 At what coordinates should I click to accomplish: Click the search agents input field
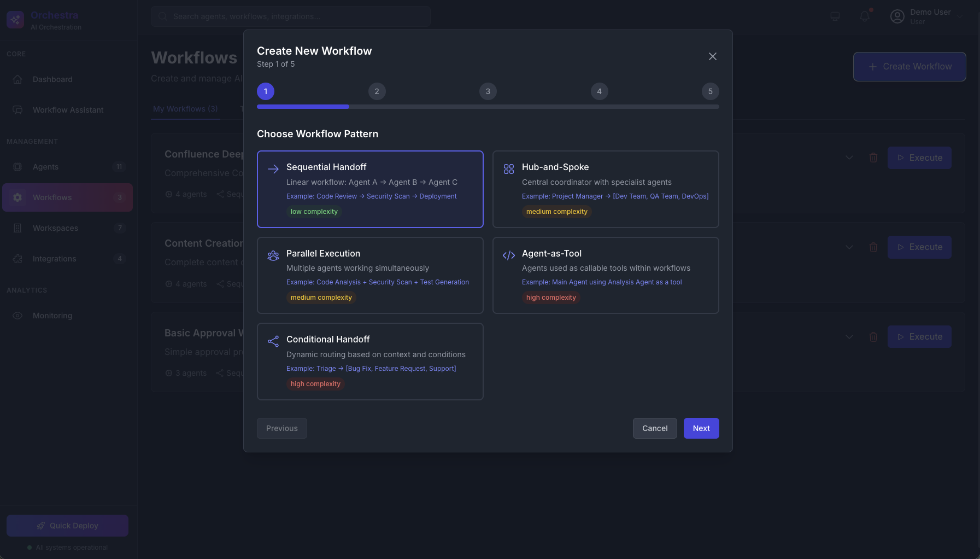pyautogui.click(x=291, y=16)
